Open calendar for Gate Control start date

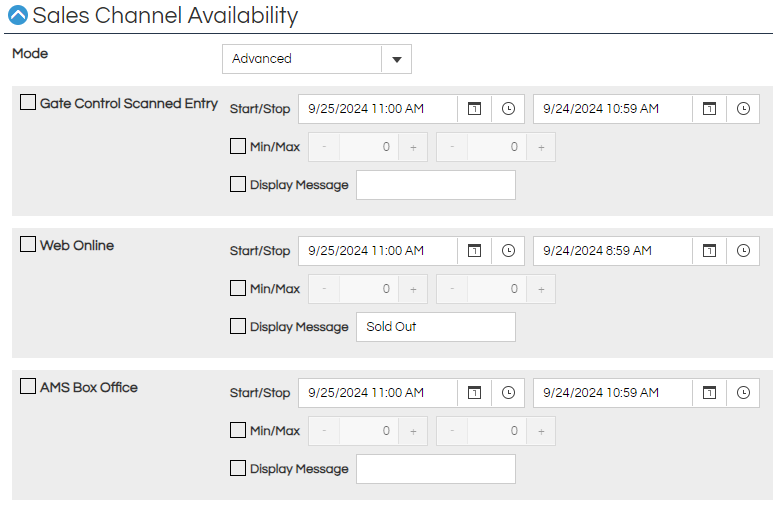click(475, 109)
